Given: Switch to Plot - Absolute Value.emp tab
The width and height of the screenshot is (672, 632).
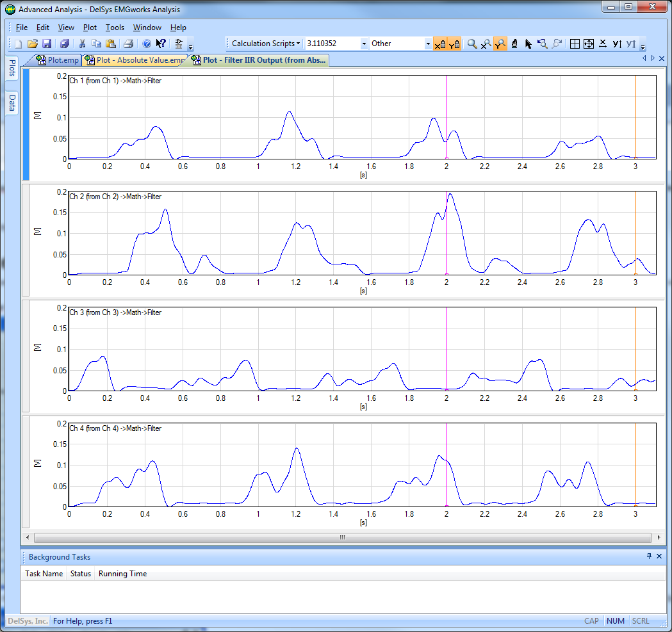Looking at the screenshot, I should click(135, 60).
